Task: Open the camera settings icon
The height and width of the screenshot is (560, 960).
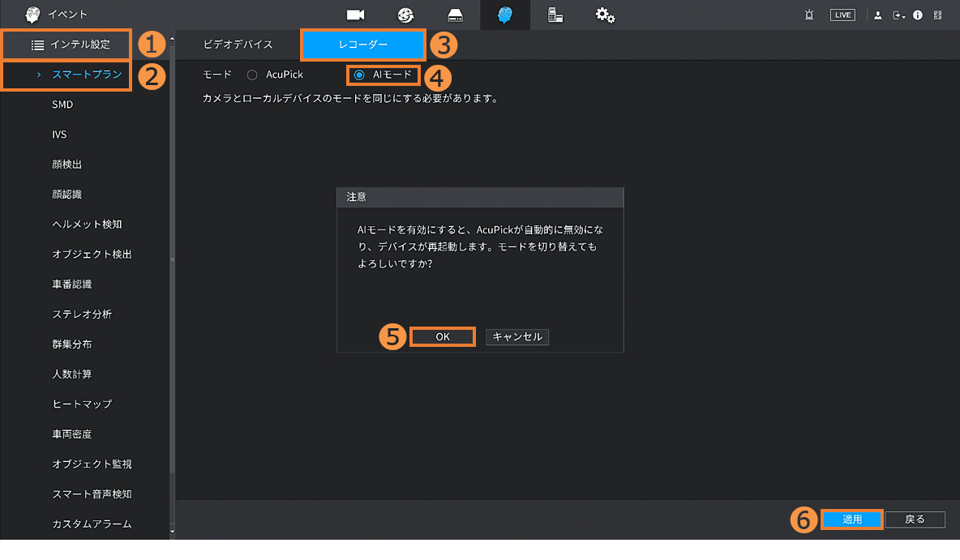Action: pos(355,15)
